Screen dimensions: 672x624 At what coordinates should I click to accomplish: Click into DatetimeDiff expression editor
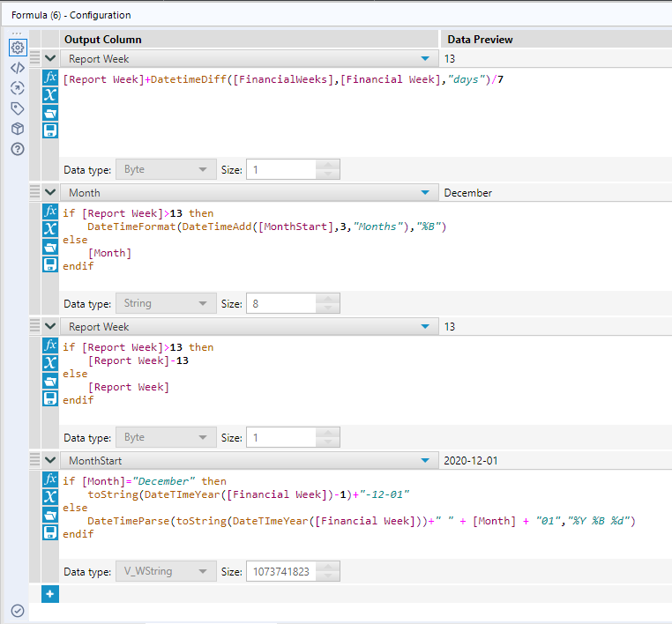click(x=283, y=79)
